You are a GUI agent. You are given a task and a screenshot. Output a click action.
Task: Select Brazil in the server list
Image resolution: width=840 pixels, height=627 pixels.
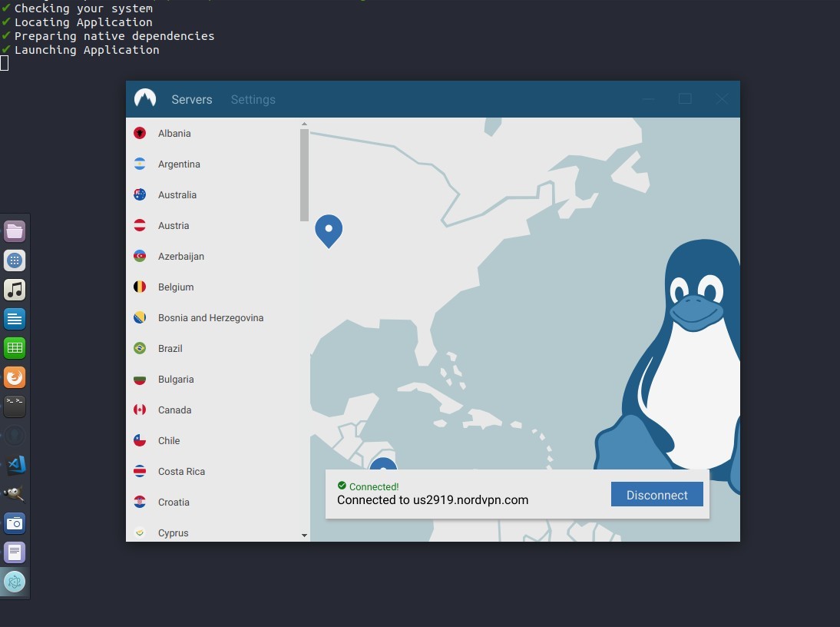coord(213,348)
